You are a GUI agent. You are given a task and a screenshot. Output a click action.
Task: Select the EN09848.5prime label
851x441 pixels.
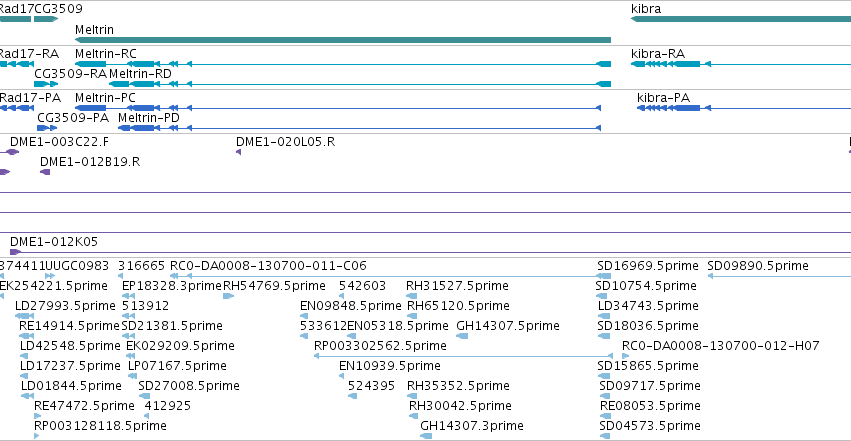[351, 306]
